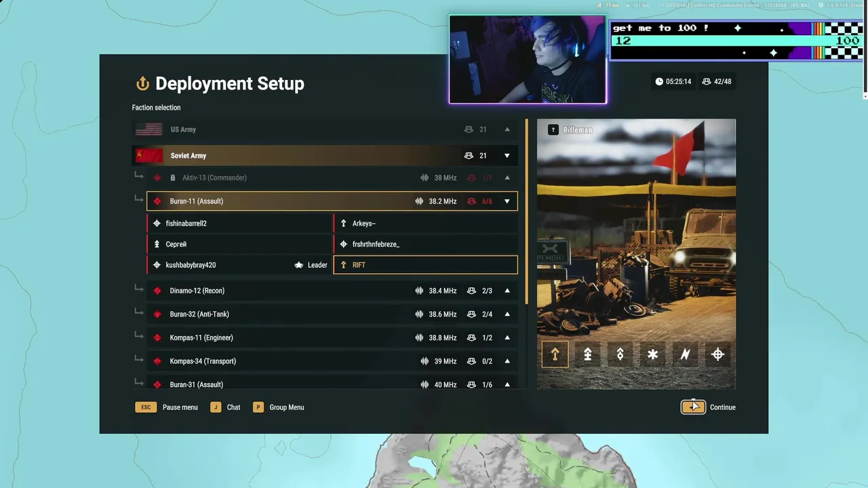
Task: Click the red group emblem of Kompas-34
Action: pyautogui.click(x=157, y=361)
